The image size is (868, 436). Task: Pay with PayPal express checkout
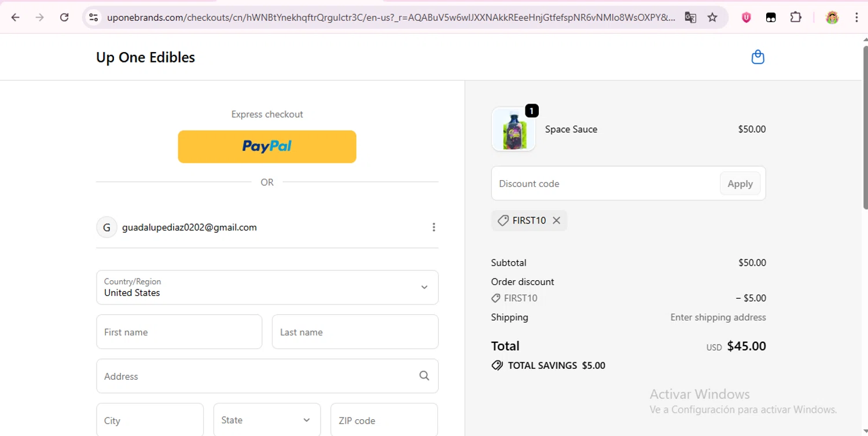[x=267, y=146]
